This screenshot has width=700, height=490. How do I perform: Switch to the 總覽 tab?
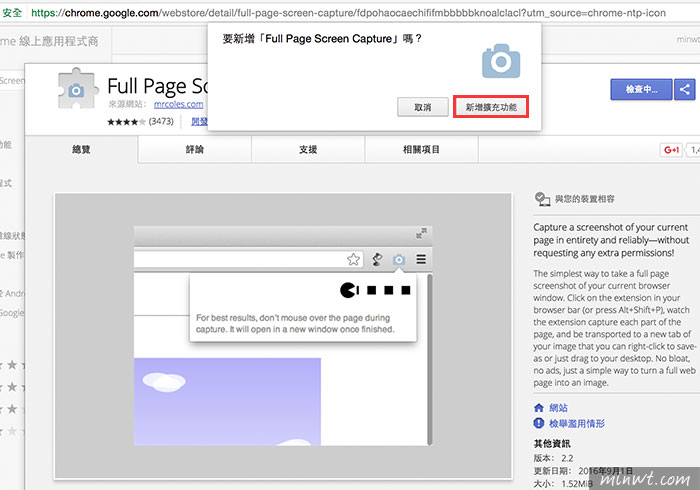[81, 149]
